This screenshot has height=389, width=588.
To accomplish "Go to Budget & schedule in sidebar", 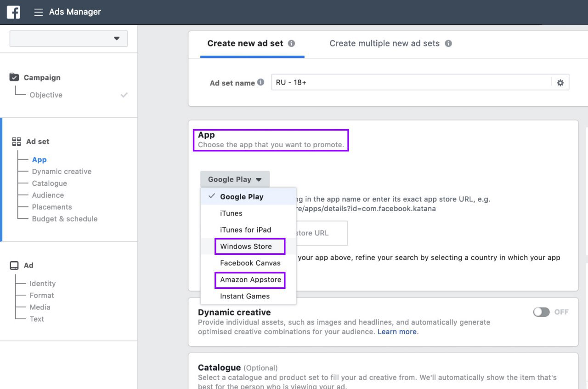I will point(65,219).
